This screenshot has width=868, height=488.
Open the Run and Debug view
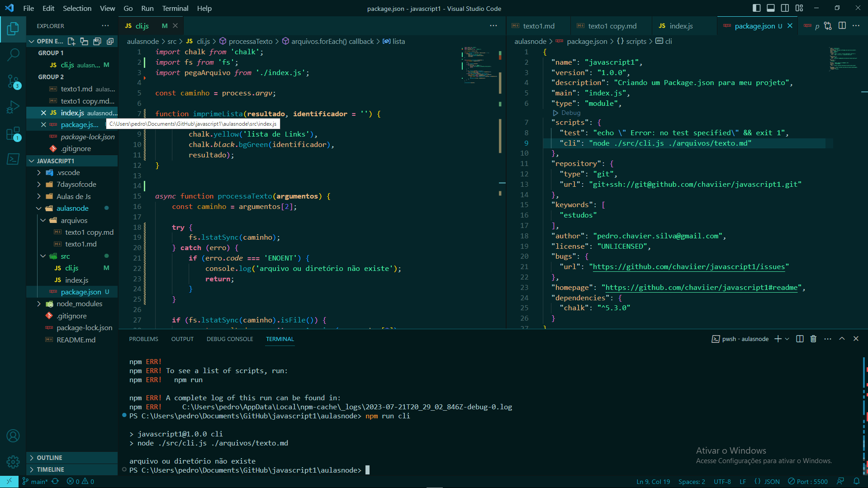pos(13,107)
